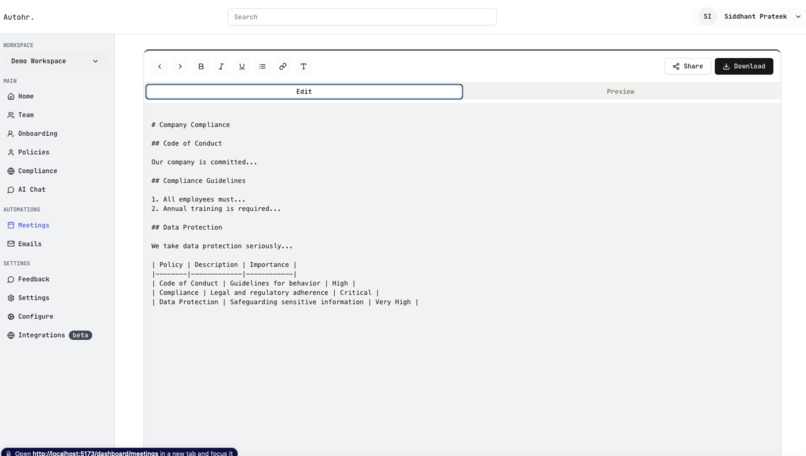
Task: Switch to the Preview tab
Action: point(620,92)
